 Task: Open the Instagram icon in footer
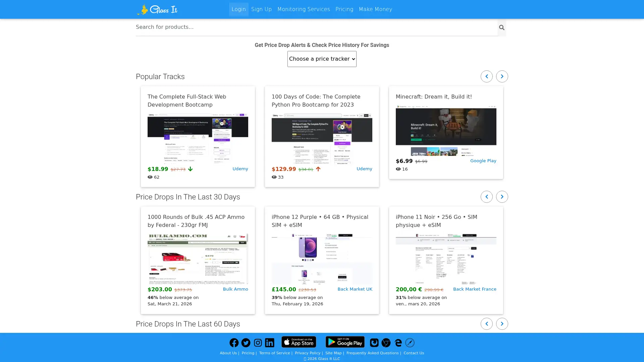click(x=258, y=343)
